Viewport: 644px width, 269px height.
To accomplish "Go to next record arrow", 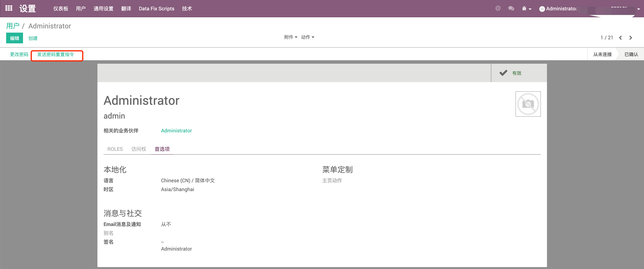I will [x=631, y=38].
